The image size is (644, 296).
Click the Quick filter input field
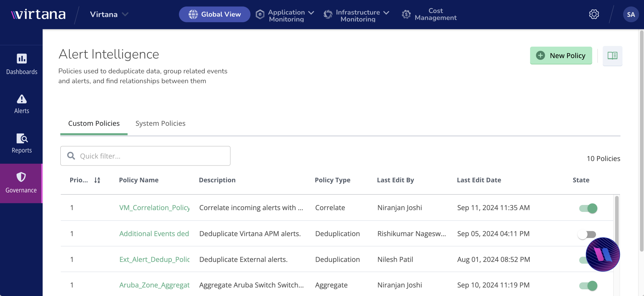[x=145, y=156]
